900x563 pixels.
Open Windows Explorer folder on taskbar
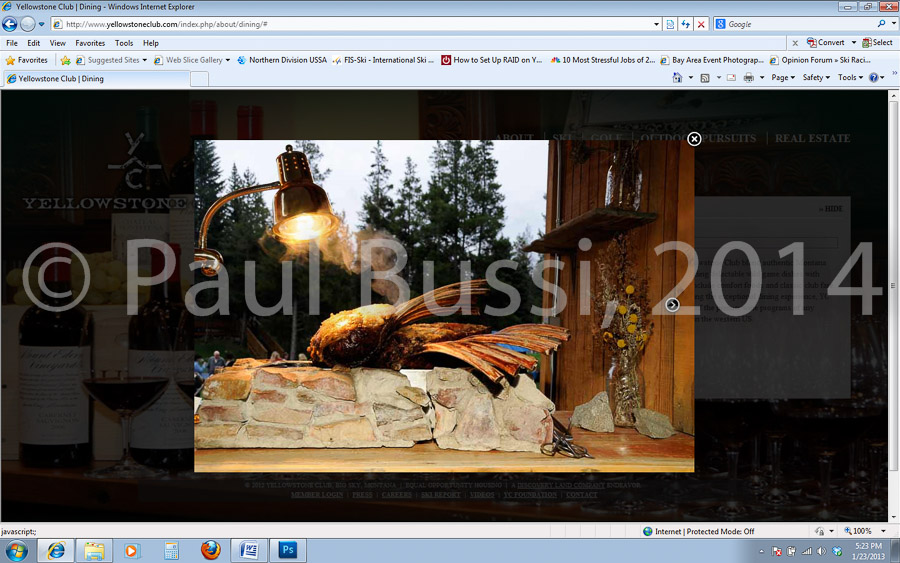tap(94, 551)
